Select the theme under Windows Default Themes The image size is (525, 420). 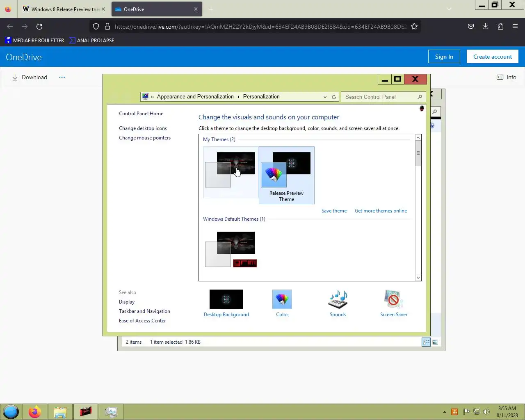[231, 249]
